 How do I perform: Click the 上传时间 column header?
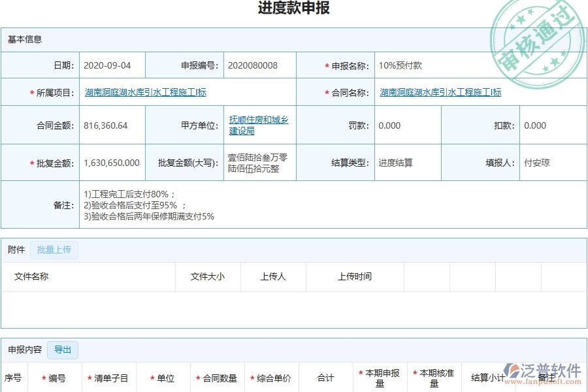355,276
